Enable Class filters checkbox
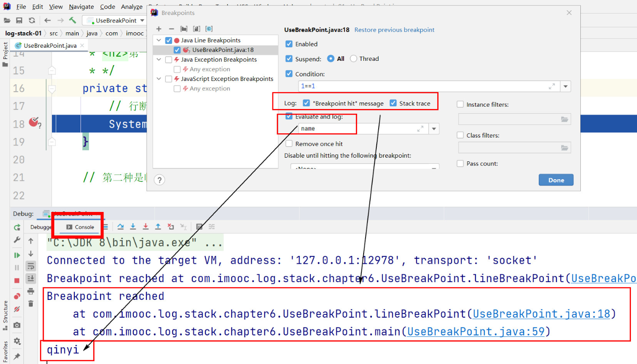637x364 pixels. tap(460, 135)
